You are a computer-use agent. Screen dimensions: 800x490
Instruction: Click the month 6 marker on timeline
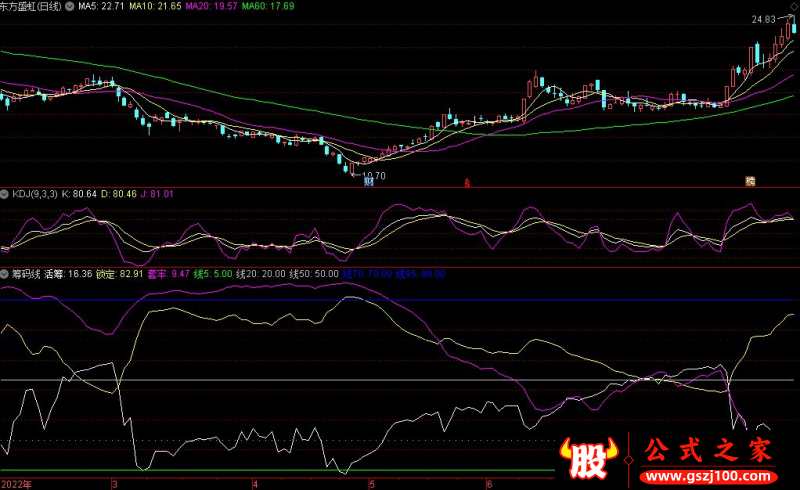click(x=489, y=484)
